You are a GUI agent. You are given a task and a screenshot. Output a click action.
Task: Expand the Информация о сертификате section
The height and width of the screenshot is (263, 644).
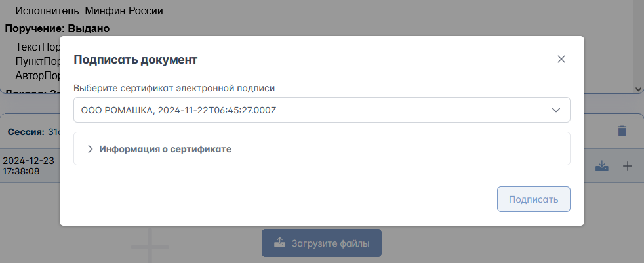pyautogui.click(x=321, y=149)
